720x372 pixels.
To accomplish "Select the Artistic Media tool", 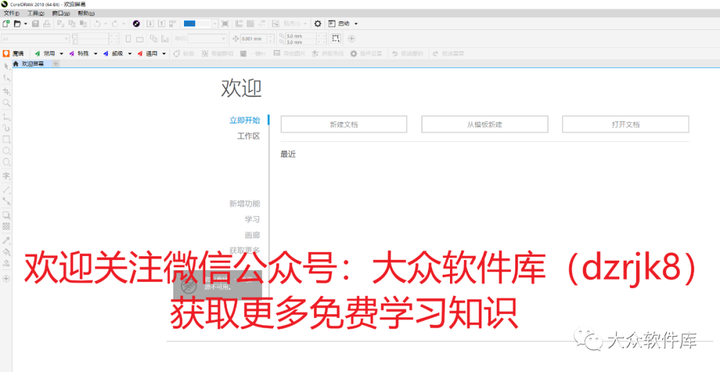I will [x=6, y=128].
